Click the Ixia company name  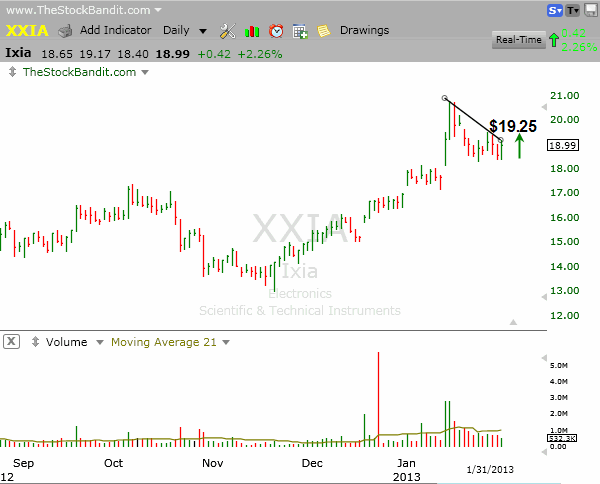click(18, 53)
